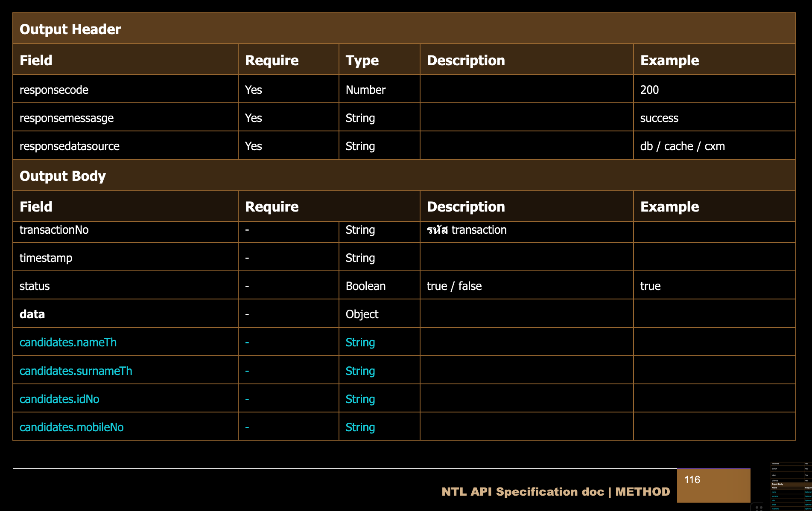Select the responsecode field cell
This screenshot has width=812, height=511.
point(54,90)
